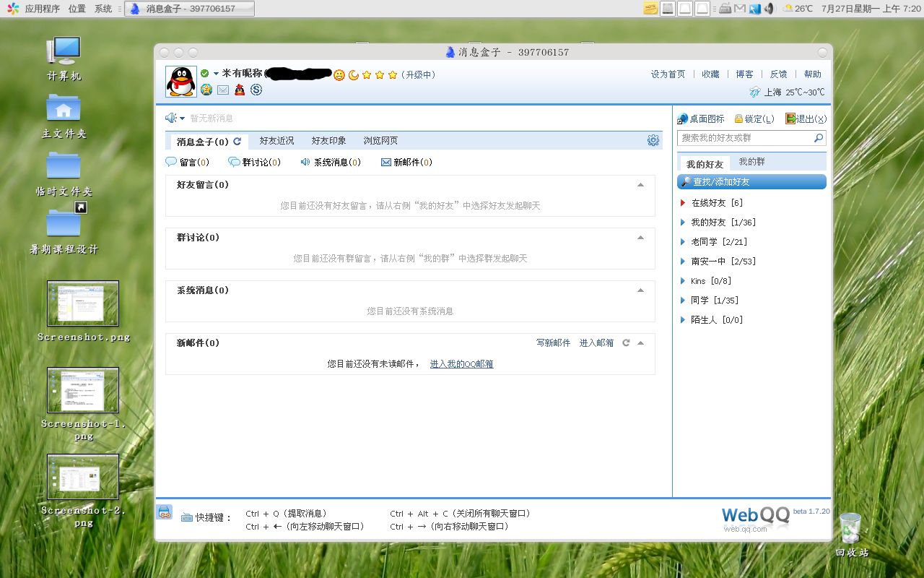This screenshot has height=578, width=924.
Task: Switch to 我的好友 tab
Action: point(705,164)
